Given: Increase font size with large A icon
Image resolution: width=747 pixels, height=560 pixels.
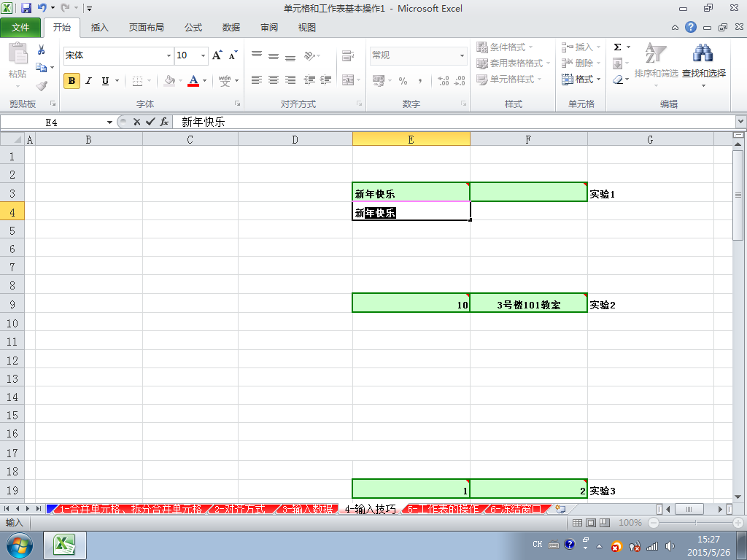Looking at the screenshot, I should tap(217, 55).
